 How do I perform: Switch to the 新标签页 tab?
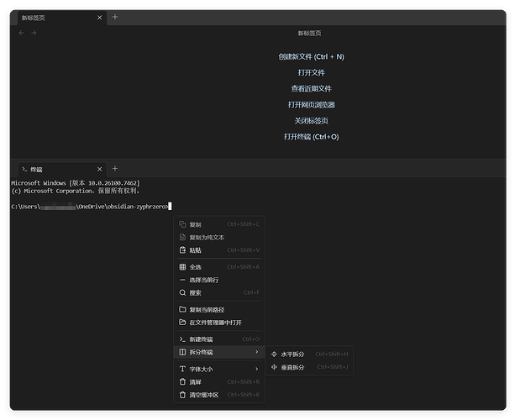(x=61, y=18)
